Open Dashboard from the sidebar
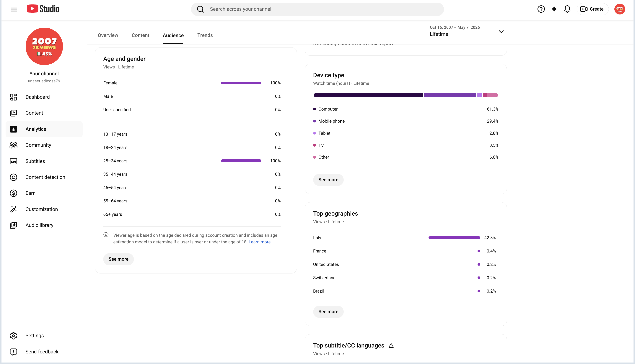Screen dimensions: 635x364 (44, 97)
